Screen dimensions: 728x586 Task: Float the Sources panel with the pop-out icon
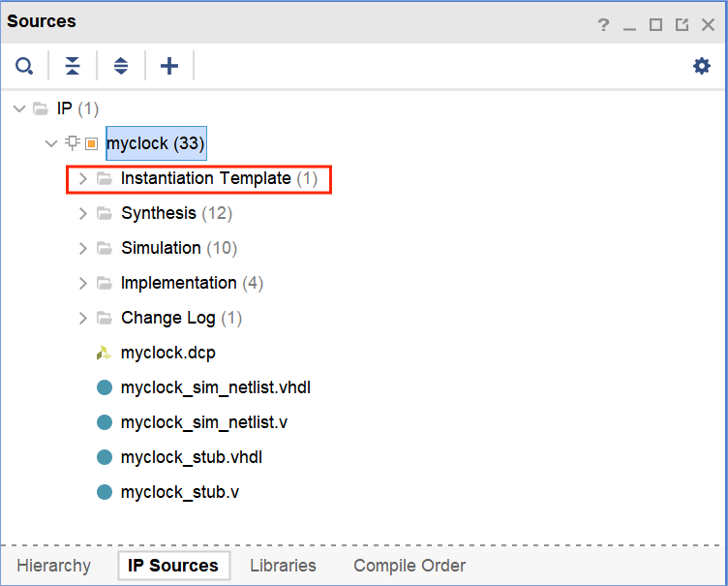(x=682, y=24)
